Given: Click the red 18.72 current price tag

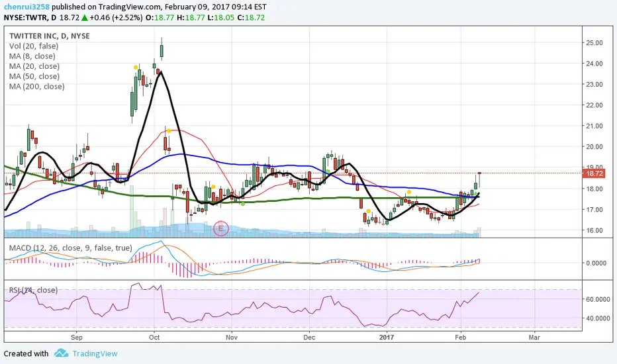Looking at the screenshot, I should (594, 173).
